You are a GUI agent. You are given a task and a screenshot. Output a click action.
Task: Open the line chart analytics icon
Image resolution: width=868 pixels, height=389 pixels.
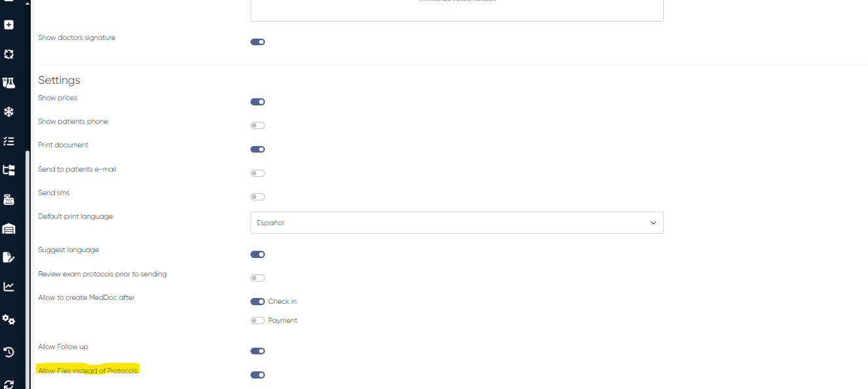pos(9,286)
